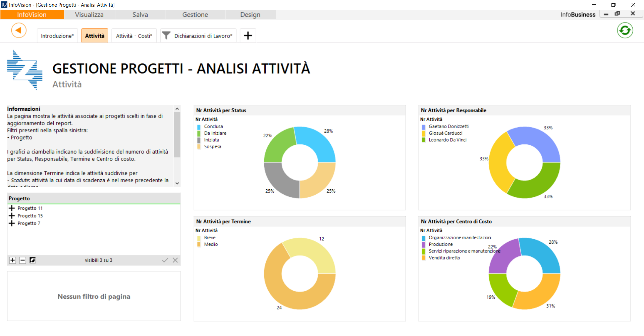Toggle Progetto 15 selection
This screenshot has height=336, width=644.
tap(30, 216)
